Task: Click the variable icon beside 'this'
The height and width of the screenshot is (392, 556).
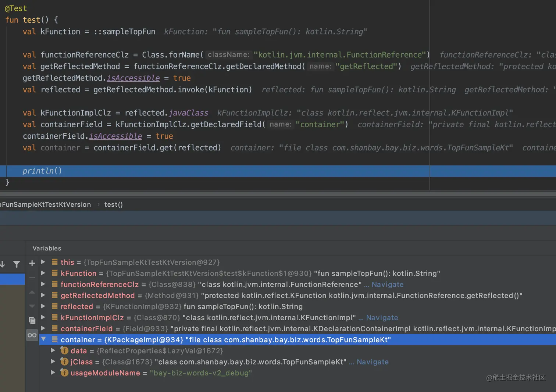Action: coord(54,262)
